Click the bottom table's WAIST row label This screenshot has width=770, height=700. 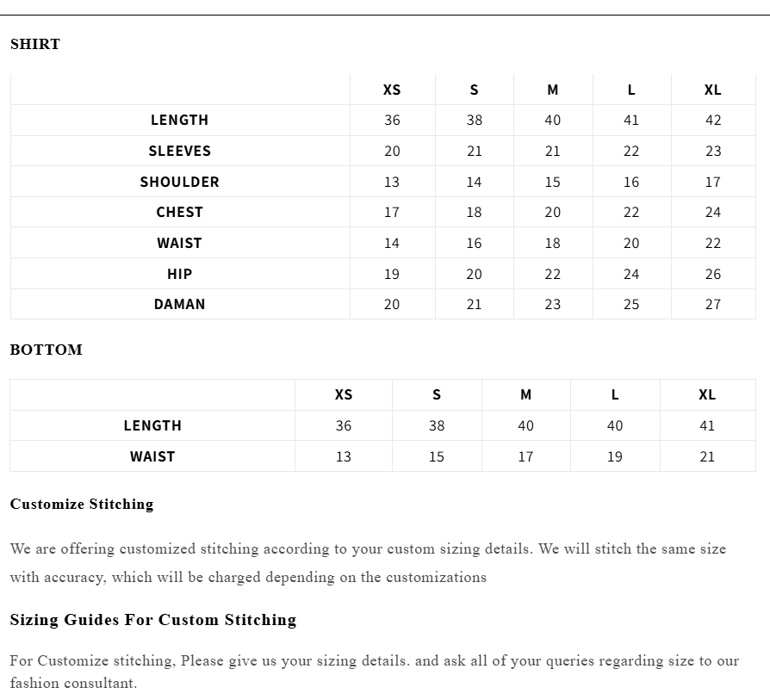tap(152, 456)
